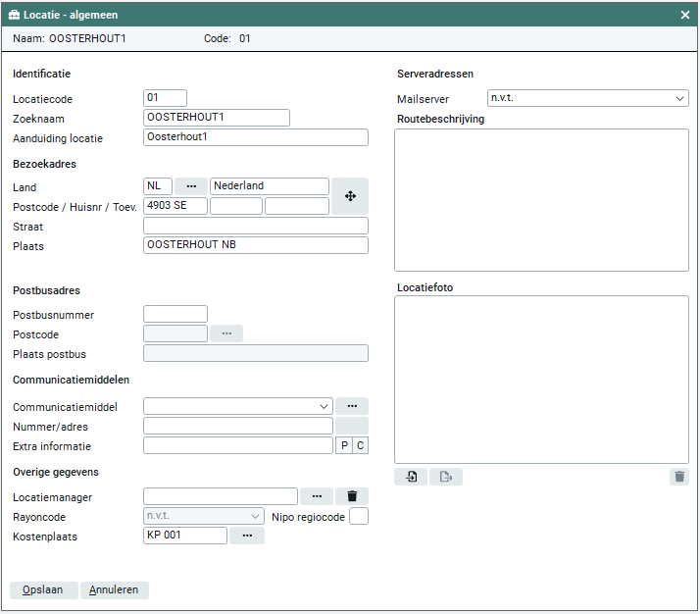Click the export photo icon under Locatiefoto
This screenshot has width=700, height=614.
[x=446, y=477]
